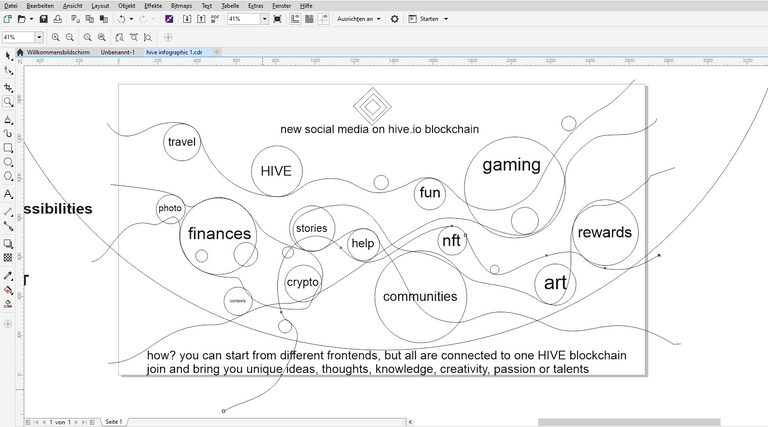Select the Shape edit tool
768x427 pixels.
tap(8, 71)
